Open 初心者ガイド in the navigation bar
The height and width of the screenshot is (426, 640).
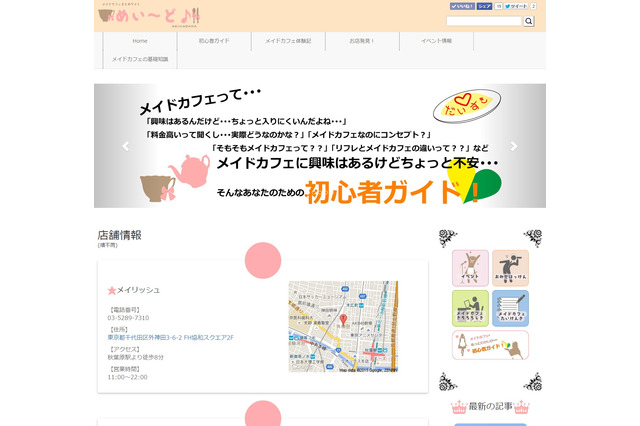(214, 41)
